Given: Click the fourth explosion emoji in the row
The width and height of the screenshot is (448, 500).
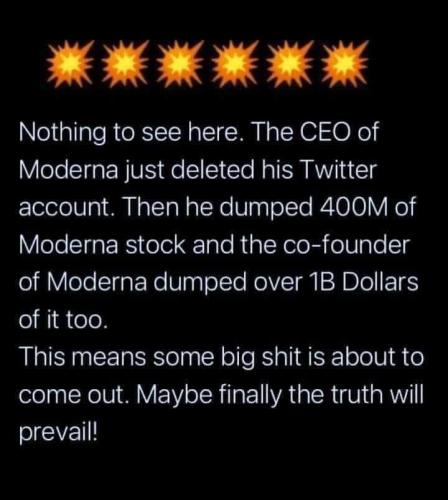Looking at the screenshot, I should point(236,64).
